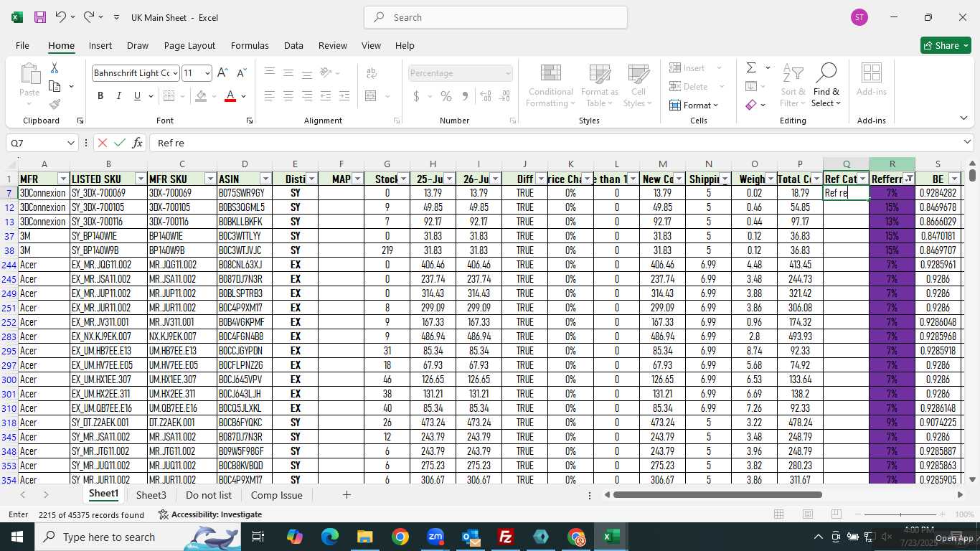This screenshot has width=980, height=551.
Task: Open font color dropdown arrow
Action: click(x=244, y=96)
